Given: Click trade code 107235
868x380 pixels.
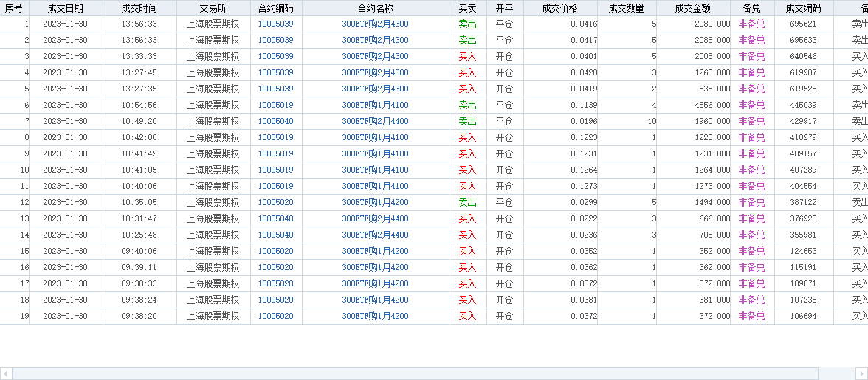Looking at the screenshot, I should (x=803, y=300).
